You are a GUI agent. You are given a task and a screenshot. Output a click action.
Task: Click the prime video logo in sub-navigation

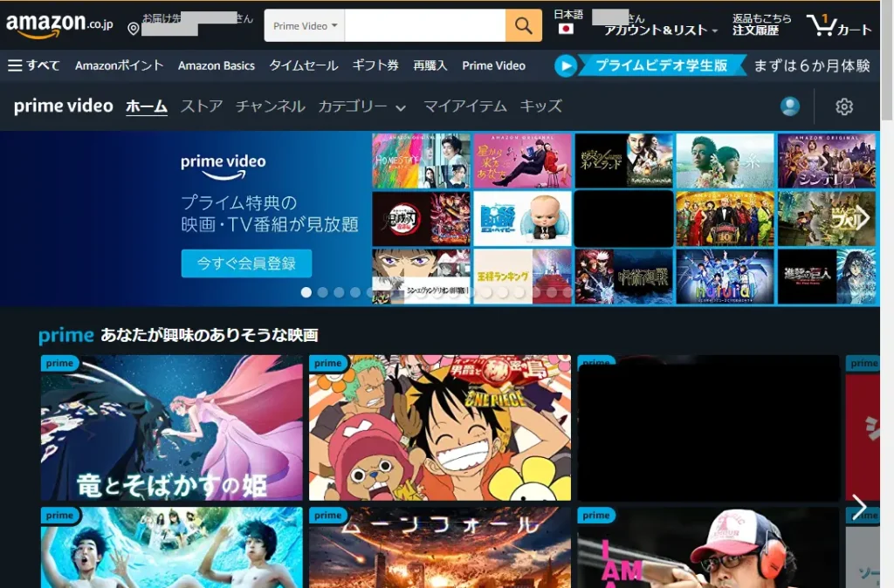coord(63,106)
